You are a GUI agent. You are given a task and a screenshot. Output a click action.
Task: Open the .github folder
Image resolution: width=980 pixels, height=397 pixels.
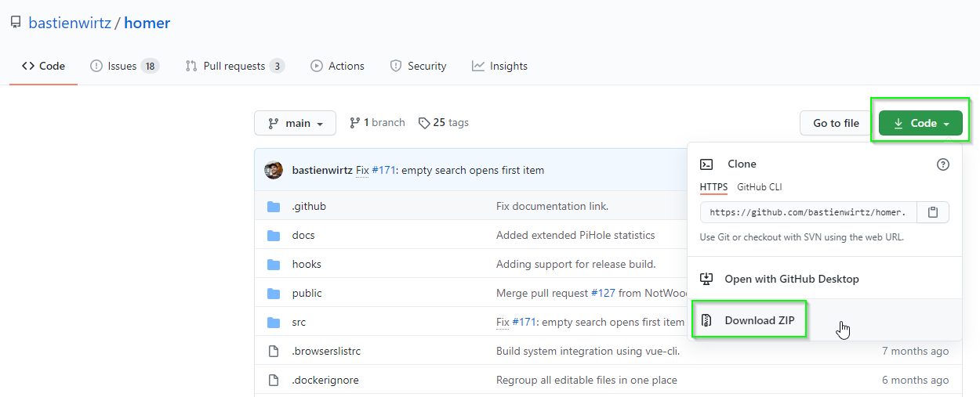(309, 206)
